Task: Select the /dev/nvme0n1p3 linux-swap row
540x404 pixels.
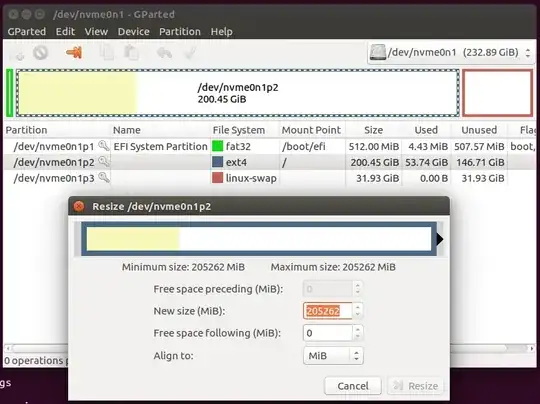Action: pos(269,178)
